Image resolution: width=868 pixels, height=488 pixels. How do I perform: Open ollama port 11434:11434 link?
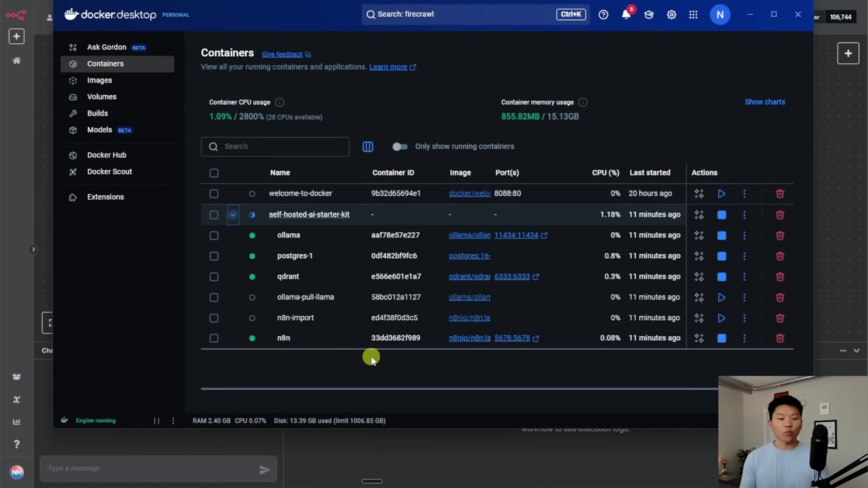click(x=521, y=236)
